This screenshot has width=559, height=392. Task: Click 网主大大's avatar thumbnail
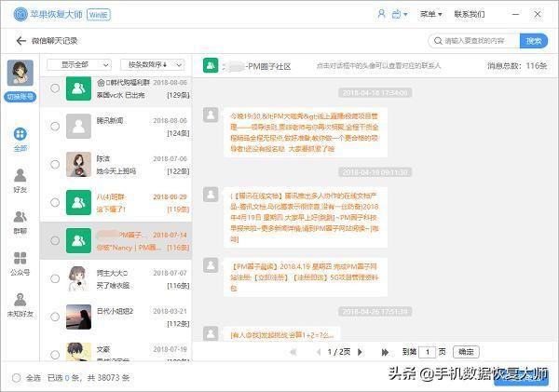click(x=79, y=278)
